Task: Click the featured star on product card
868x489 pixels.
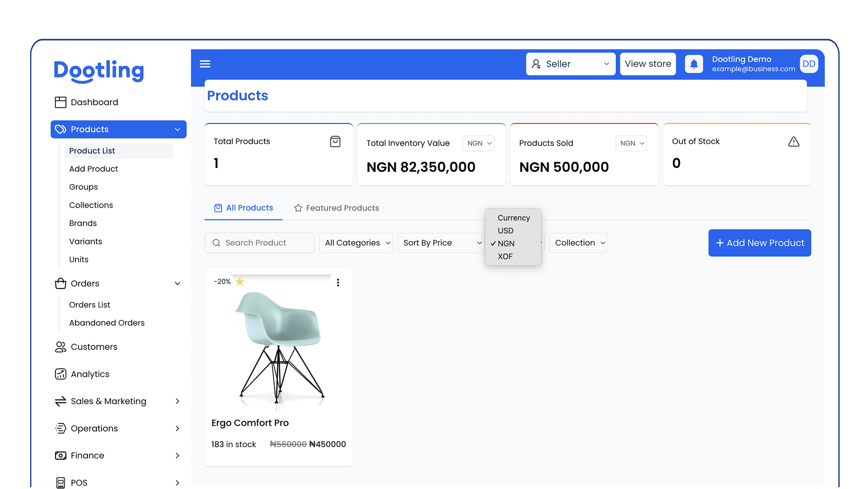Action: [x=240, y=282]
